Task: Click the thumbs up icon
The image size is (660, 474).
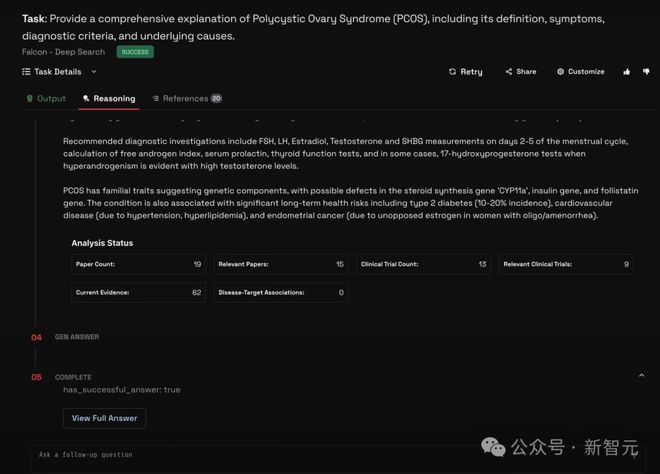Action: [627, 72]
